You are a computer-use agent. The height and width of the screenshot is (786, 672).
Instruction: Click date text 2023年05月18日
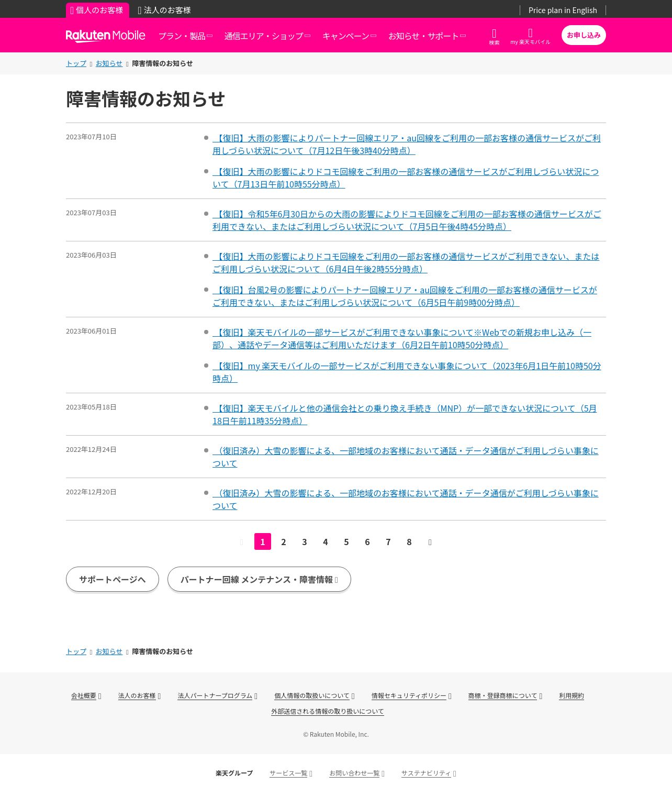[x=91, y=407]
